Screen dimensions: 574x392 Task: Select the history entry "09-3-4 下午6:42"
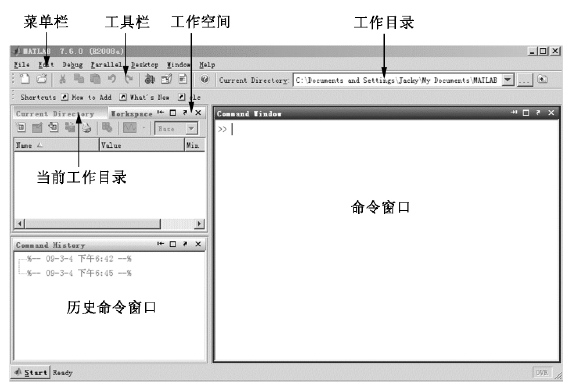coord(79,259)
